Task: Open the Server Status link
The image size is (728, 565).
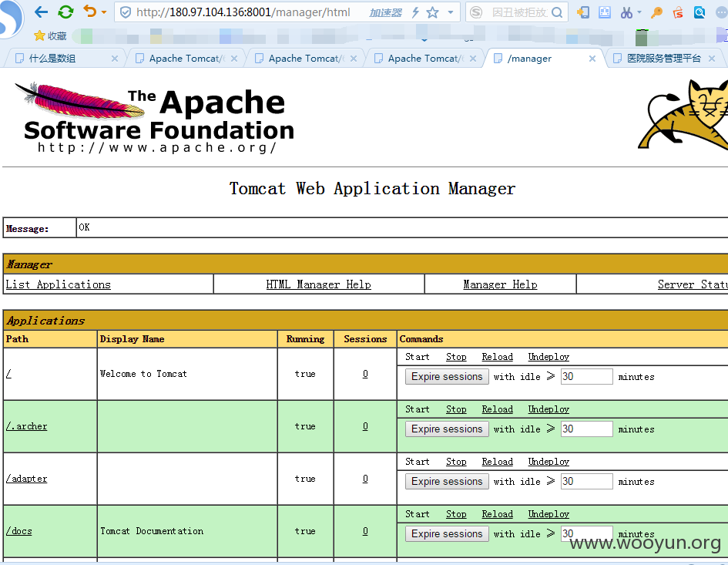Action: (x=693, y=284)
